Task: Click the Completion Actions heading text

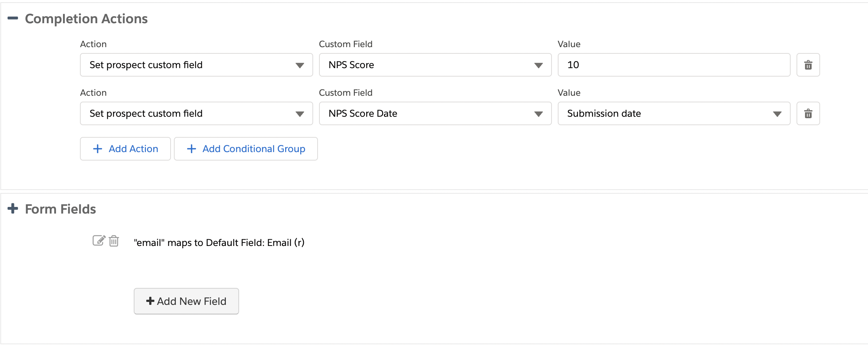Action: (86, 18)
